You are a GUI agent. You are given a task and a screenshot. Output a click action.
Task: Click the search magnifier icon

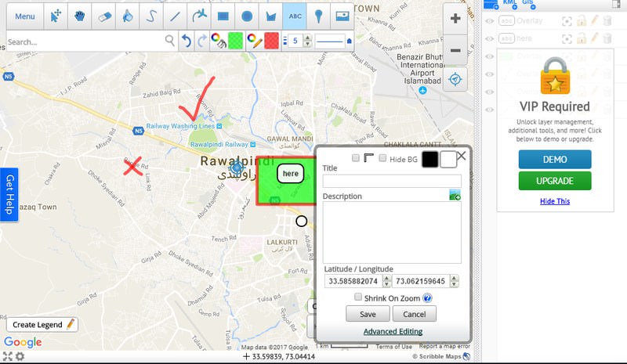coord(169,40)
